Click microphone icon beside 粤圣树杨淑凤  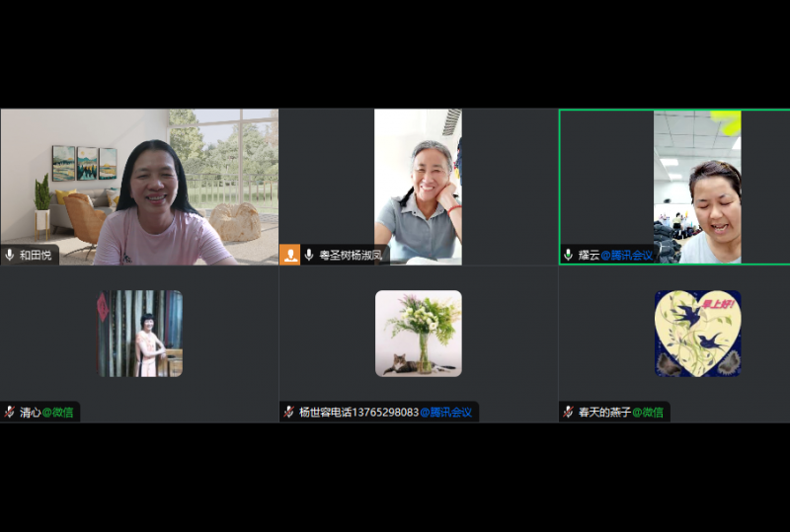click(x=309, y=255)
